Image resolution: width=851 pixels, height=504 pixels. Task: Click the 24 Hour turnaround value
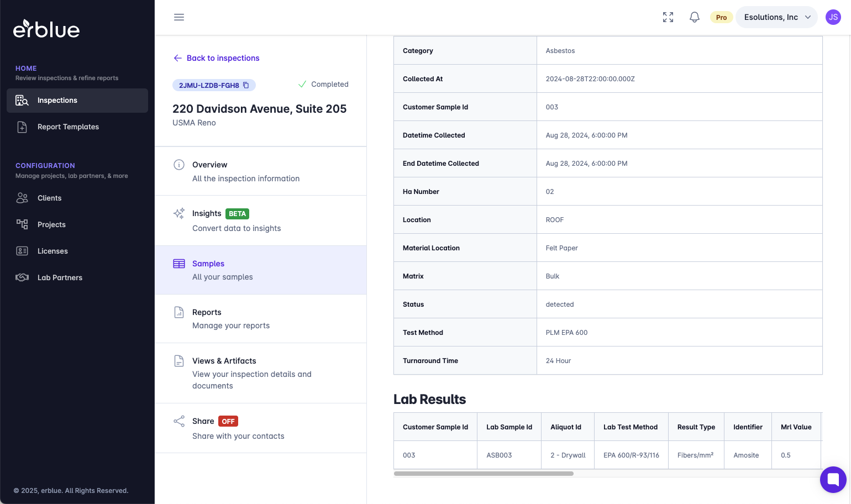(558, 361)
